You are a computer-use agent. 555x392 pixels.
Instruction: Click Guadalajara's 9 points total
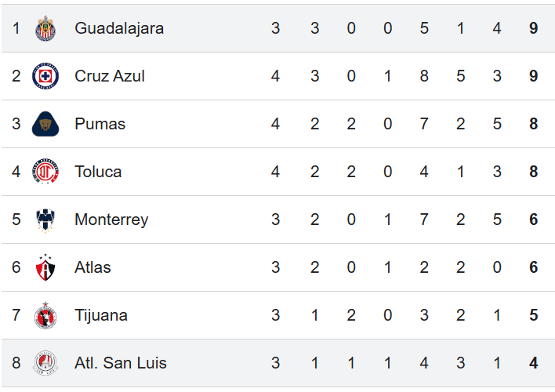[534, 28]
